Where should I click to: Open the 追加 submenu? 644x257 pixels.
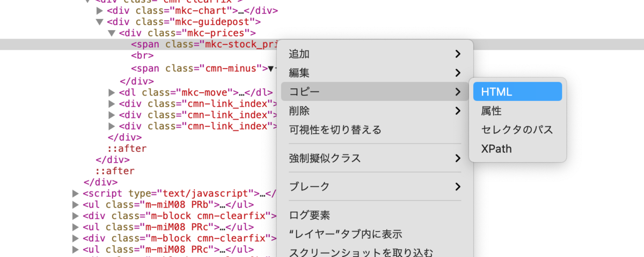pyautogui.click(x=375, y=54)
